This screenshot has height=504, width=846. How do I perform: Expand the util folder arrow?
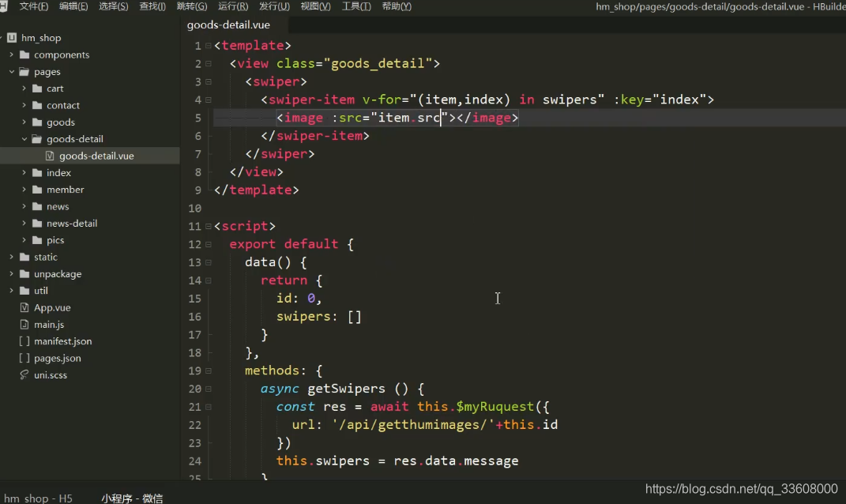coord(11,290)
